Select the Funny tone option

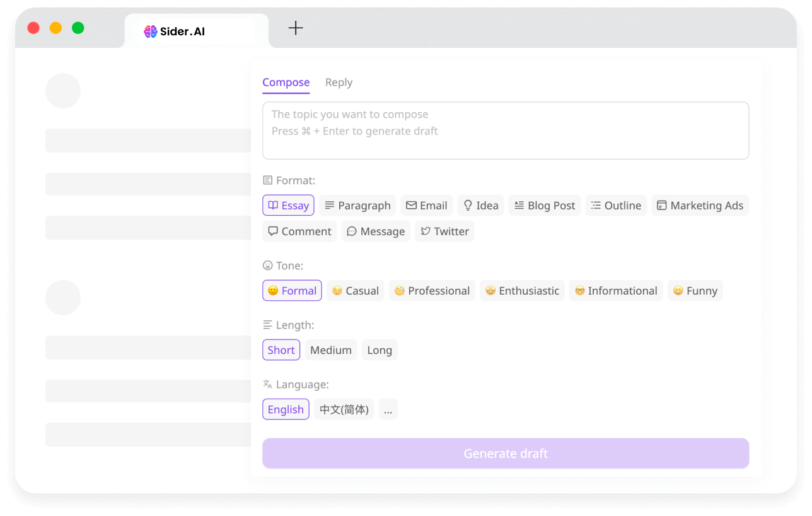[x=695, y=291]
